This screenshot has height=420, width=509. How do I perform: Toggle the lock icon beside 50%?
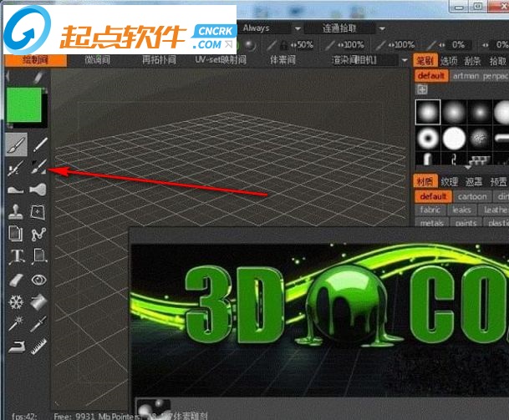283,45
